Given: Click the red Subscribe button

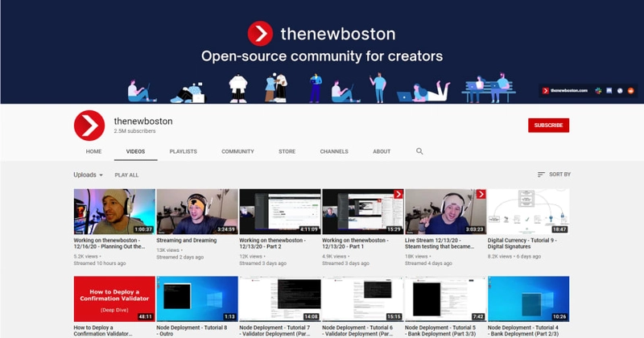Looking at the screenshot, I should tap(548, 126).
